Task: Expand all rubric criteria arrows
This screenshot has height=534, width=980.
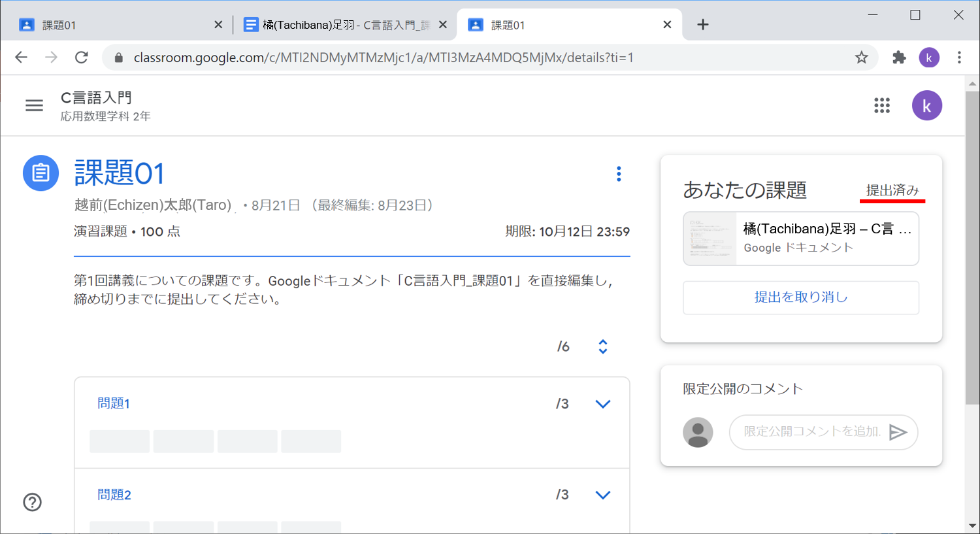Action: pos(603,346)
